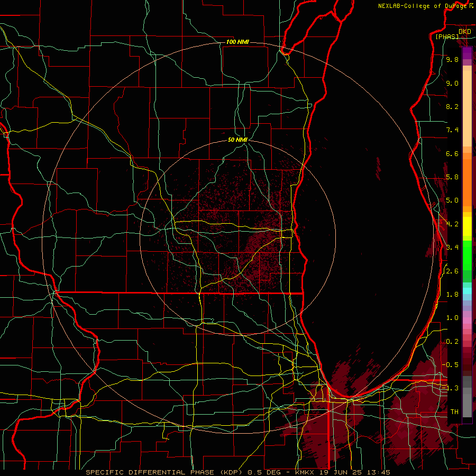This screenshot has height=476, width=476.
Task: Click the 9.0 scale value
Action: point(452,83)
